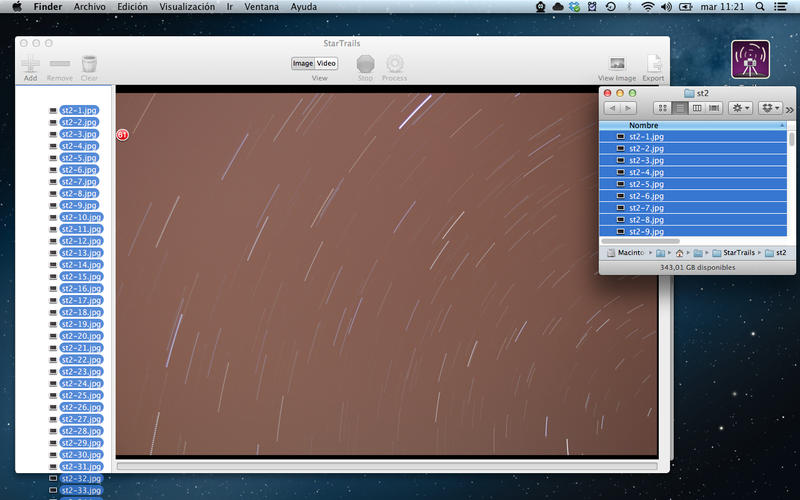Open Finder action gear dropdown
Viewport: 800px width, 500px height.
tap(740, 108)
